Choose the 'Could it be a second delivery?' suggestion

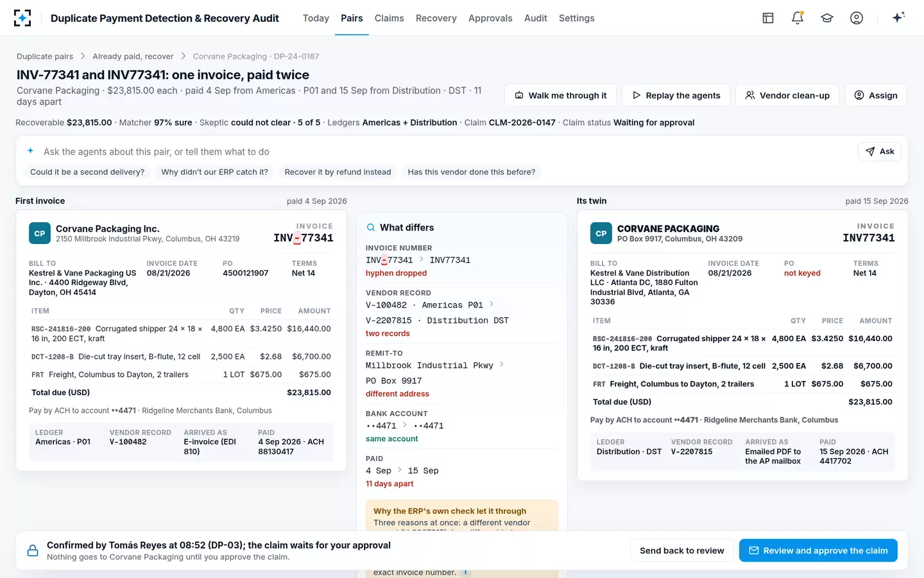87,172
